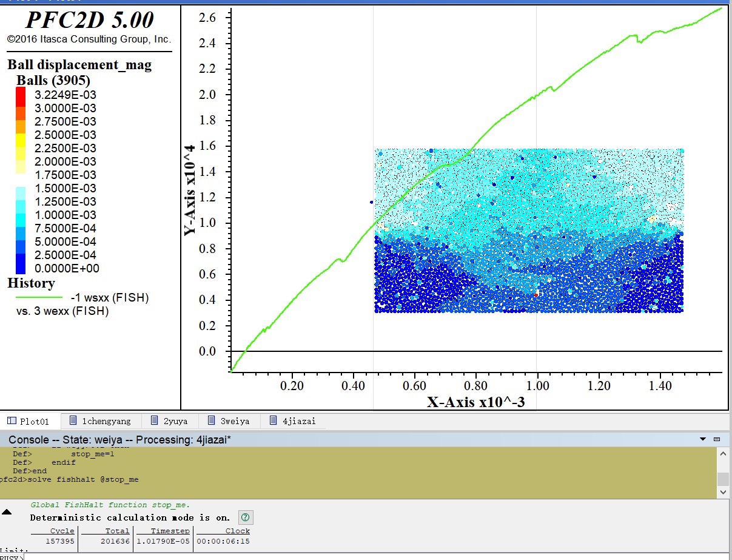732x560 pixels.
Task: Click the 'Ball displacement_mag' legend title
Action: [x=79, y=65]
